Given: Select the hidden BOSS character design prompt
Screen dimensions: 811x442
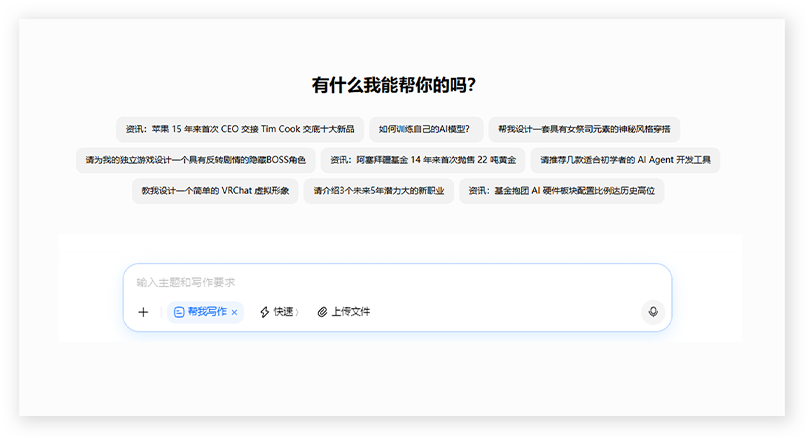Looking at the screenshot, I should [195, 160].
